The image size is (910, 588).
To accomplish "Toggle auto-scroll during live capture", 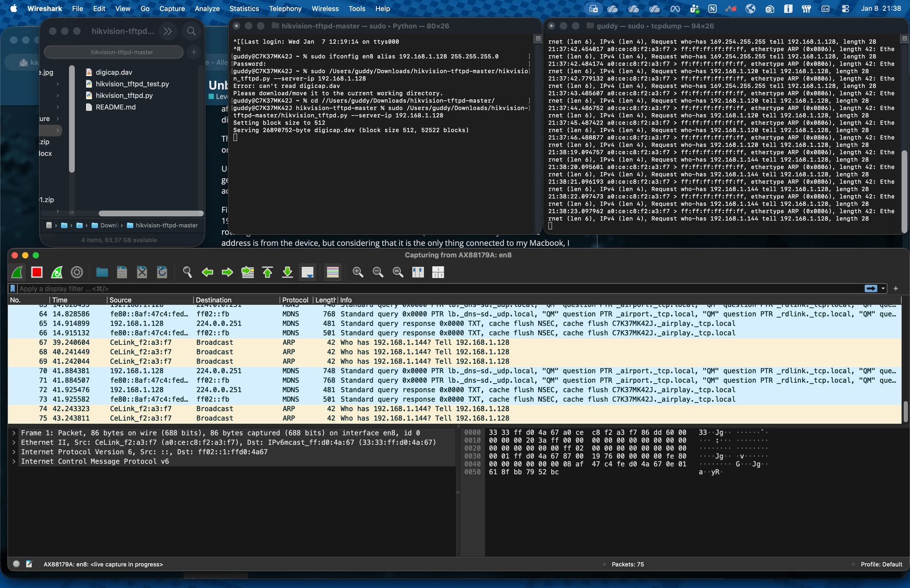I will coord(308,272).
